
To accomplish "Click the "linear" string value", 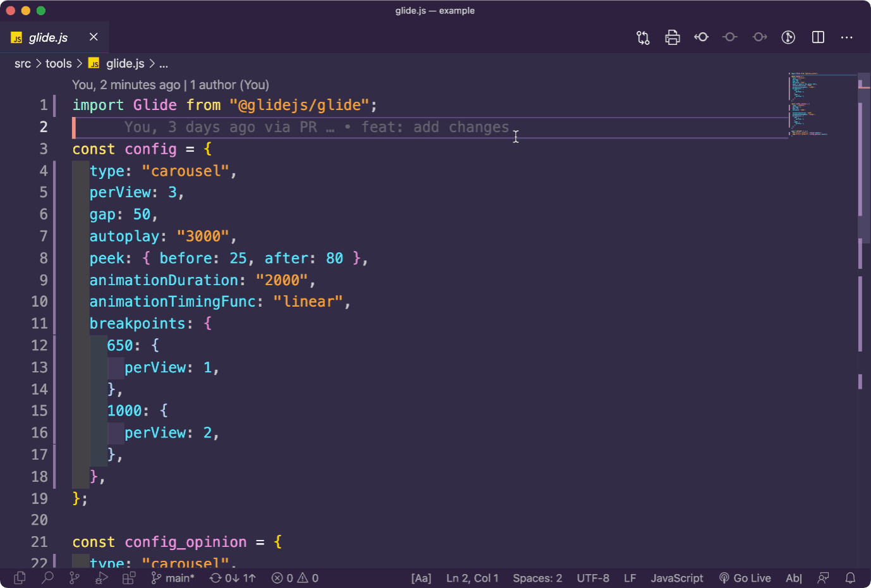I will tap(308, 302).
